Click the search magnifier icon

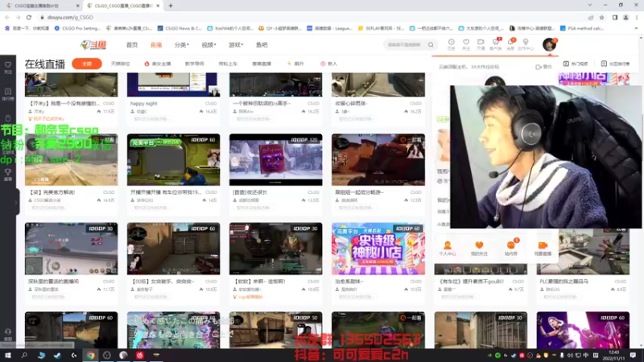coord(431,44)
